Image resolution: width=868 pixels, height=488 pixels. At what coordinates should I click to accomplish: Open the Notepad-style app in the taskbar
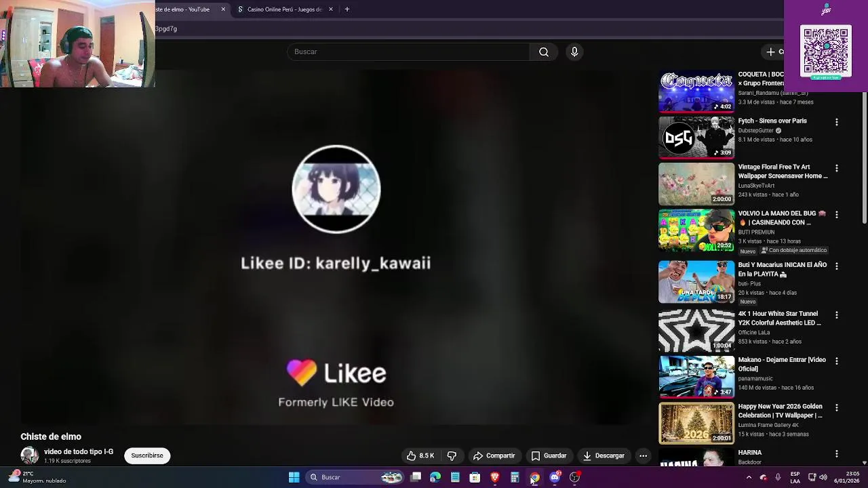pyautogui.click(x=455, y=478)
